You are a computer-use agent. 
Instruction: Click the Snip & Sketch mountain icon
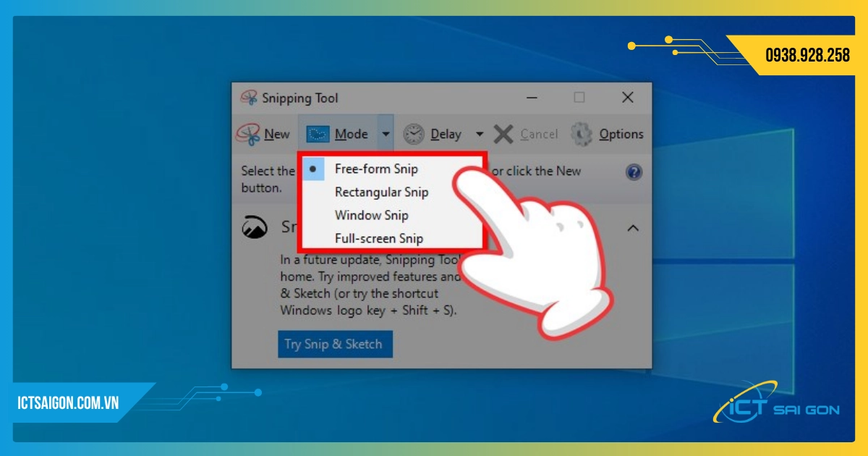coord(254,227)
